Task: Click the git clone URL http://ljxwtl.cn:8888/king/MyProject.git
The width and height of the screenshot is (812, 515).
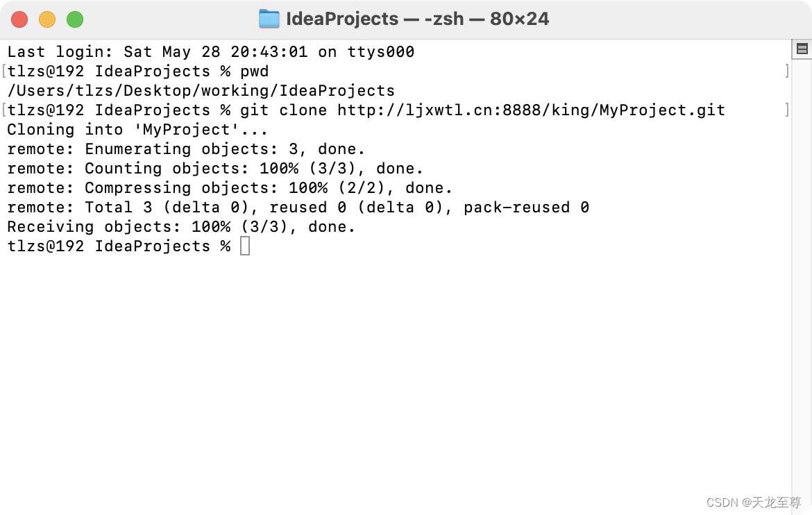Action: [532, 110]
